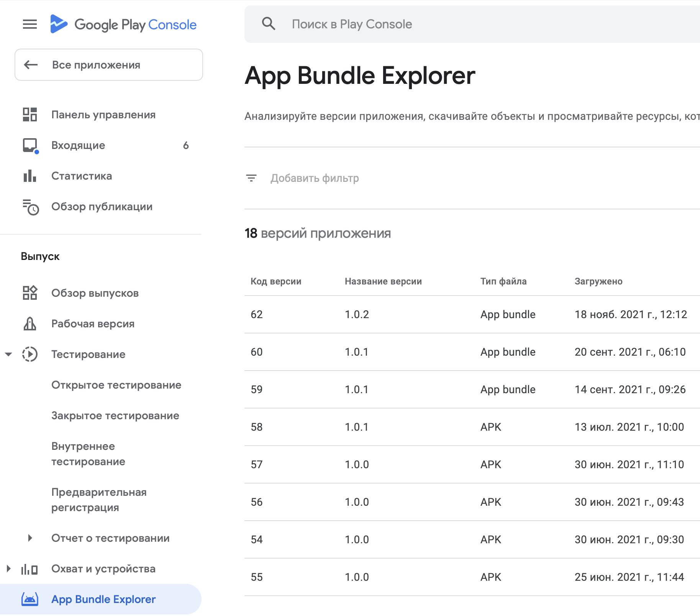Focus the Play Console search field

tap(472, 24)
